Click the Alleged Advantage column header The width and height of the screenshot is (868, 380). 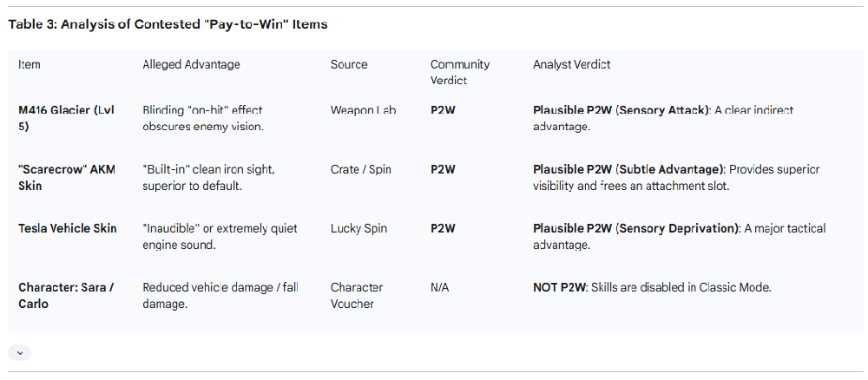191,64
